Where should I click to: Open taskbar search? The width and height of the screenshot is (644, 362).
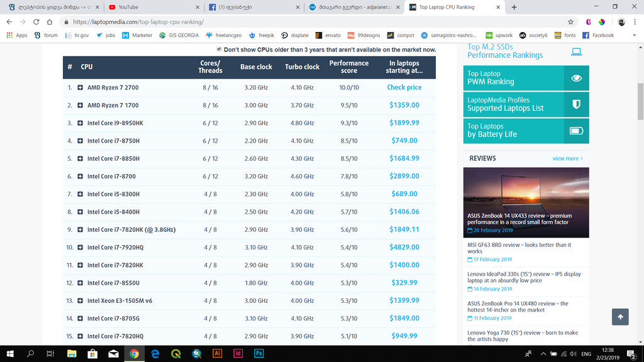click(x=30, y=353)
